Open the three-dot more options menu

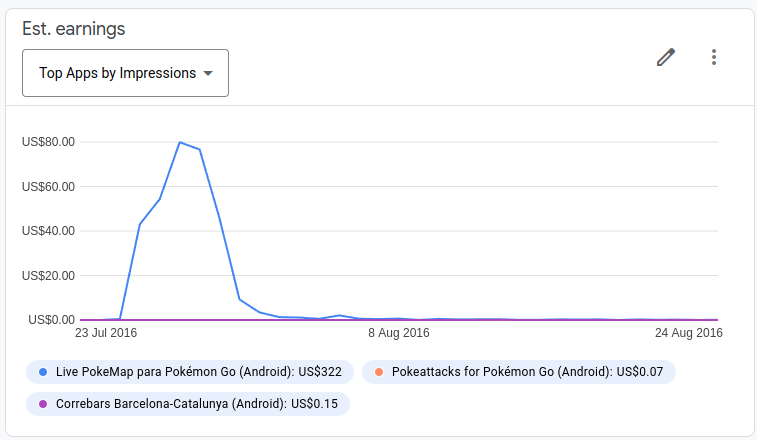pyautogui.click(x=714, y=57)
